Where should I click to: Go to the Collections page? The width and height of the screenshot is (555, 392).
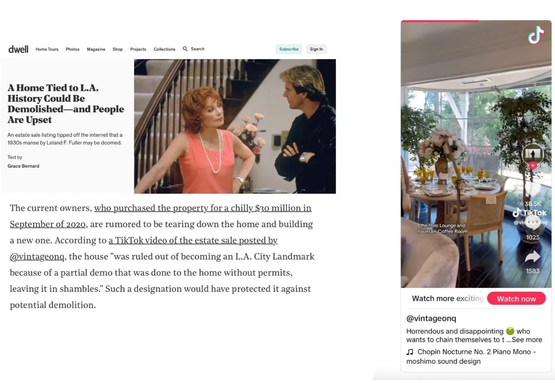pyautogui.click(x=164, y=49)
